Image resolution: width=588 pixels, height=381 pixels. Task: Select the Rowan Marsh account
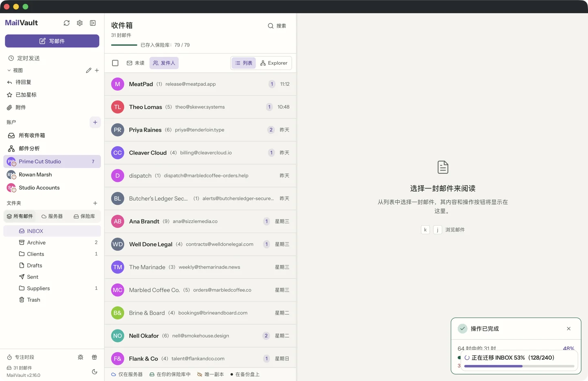coord(52,175)
